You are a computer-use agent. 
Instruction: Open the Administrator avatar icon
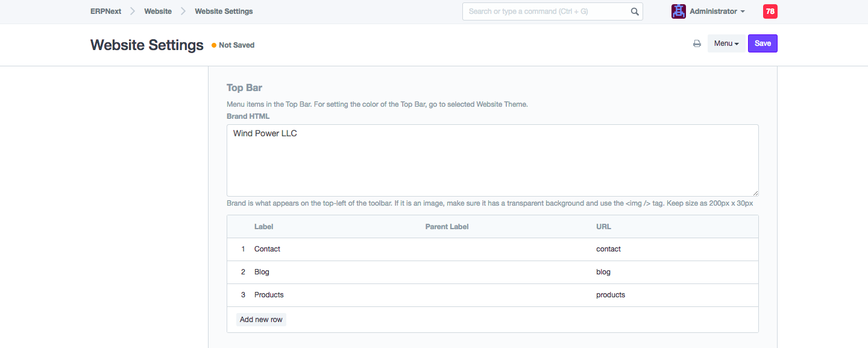click(678, 11)
